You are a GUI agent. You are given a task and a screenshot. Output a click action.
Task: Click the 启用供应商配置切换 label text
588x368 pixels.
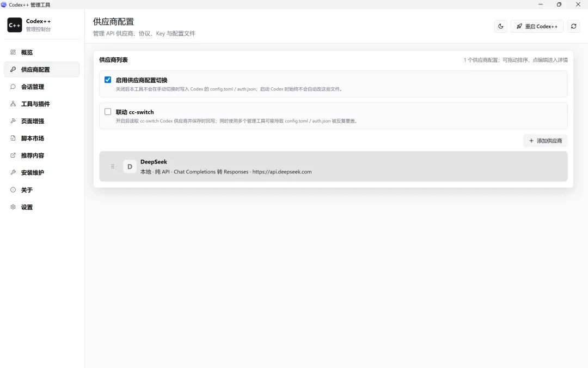point(142,80)
